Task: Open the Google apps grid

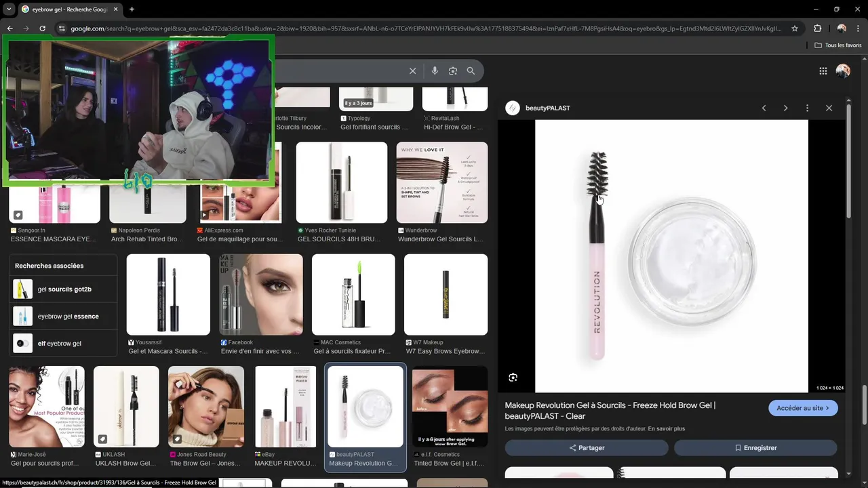Action: [823, 71]
